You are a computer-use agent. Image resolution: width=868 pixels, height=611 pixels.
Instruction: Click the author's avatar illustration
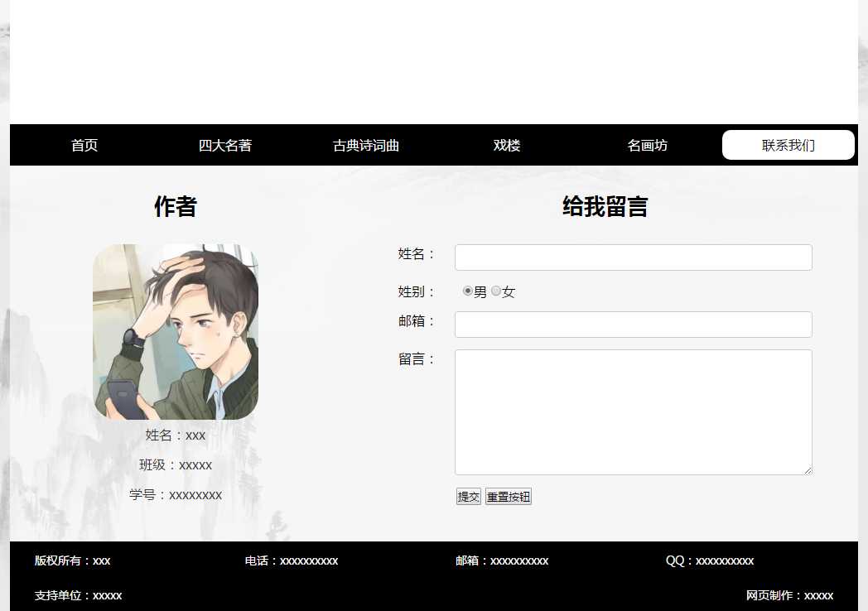click(176, 331)
